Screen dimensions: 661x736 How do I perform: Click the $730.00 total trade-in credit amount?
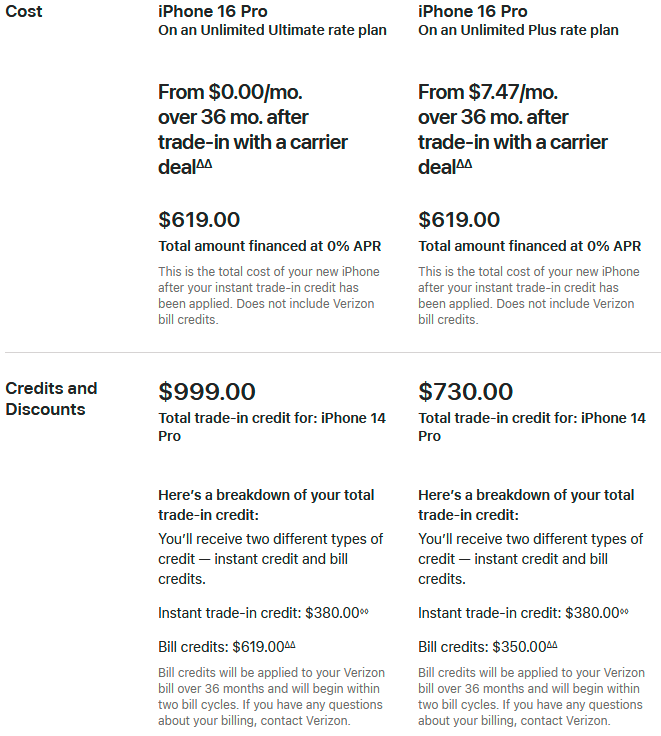click(466, 391)
